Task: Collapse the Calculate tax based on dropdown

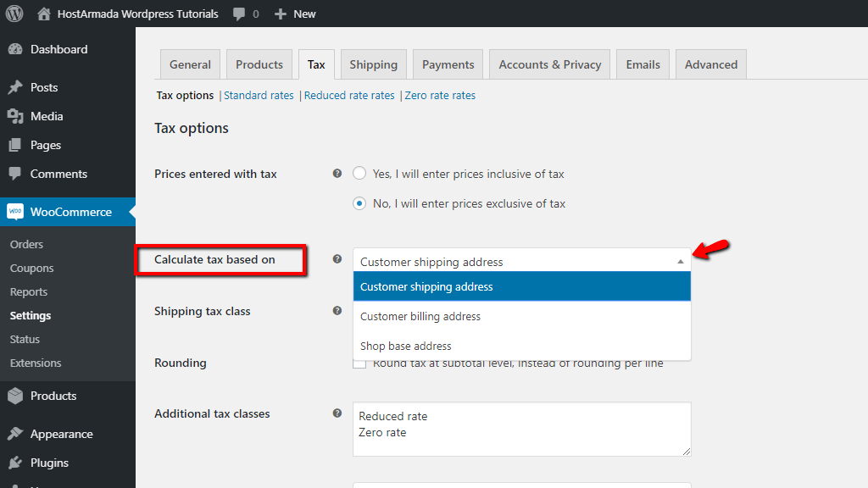Action: click(x=521, y=261)
